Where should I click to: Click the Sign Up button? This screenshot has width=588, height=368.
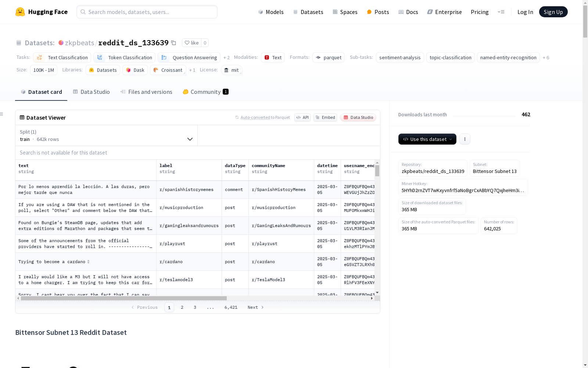coord(553,12)
